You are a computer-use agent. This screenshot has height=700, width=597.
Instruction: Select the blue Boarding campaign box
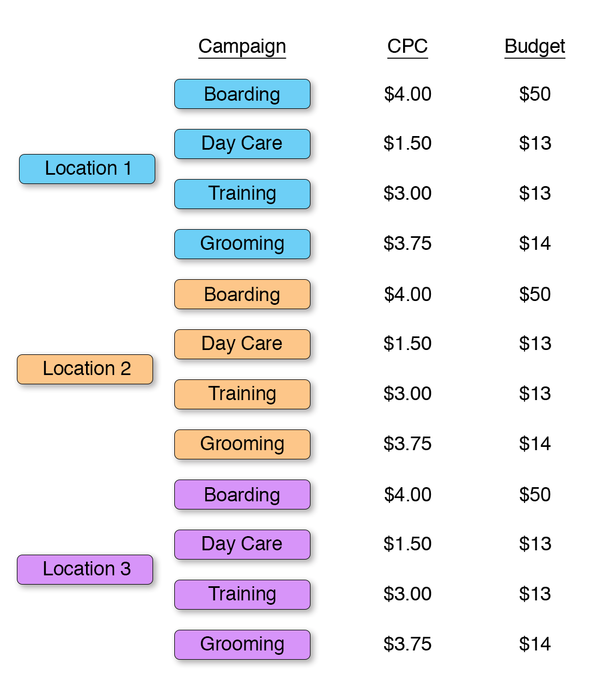242,94
